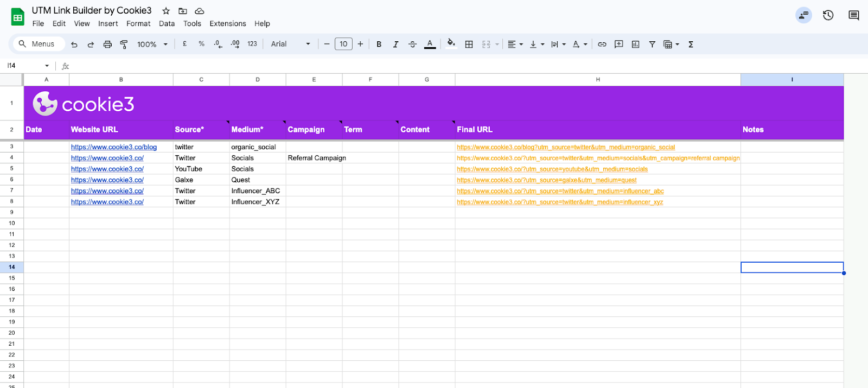Click the Redo arrow icon
The width and height of the screenshot is (868, 388).
91,44
